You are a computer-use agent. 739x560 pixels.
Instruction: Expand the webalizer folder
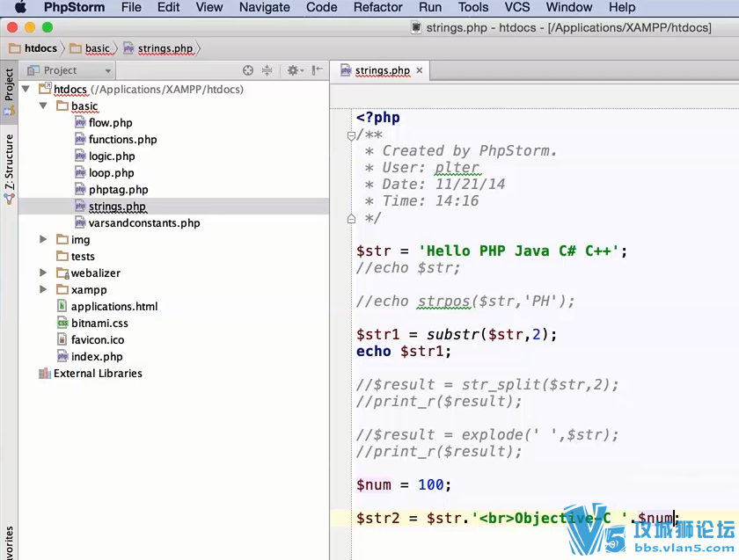click(43, 273)
